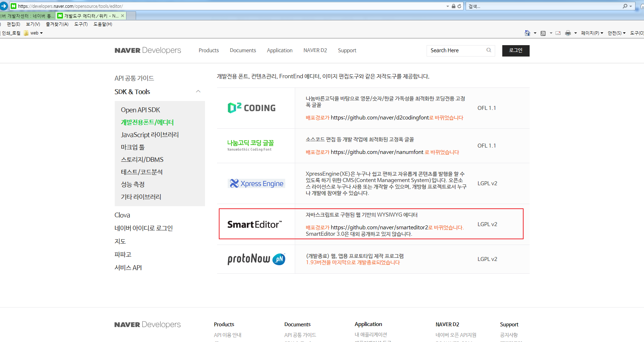The width and height of the screenshot is (644, 342).
Task: Click the 로그인 button
Action: (x=515, y=50)
